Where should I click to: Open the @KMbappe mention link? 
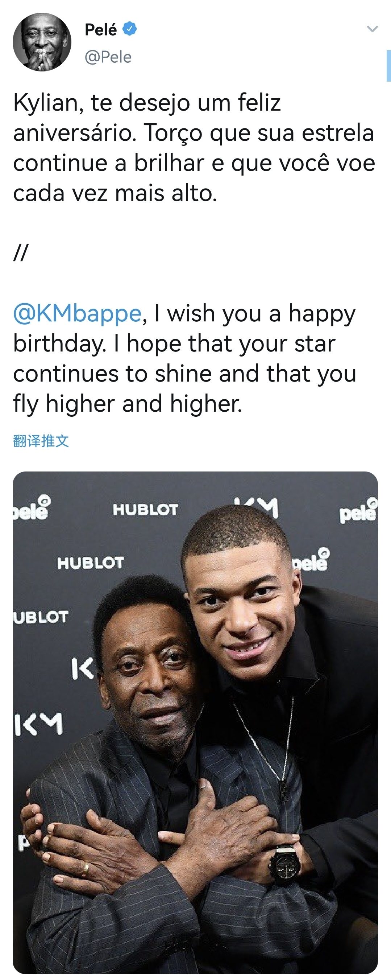pos(78,313)
